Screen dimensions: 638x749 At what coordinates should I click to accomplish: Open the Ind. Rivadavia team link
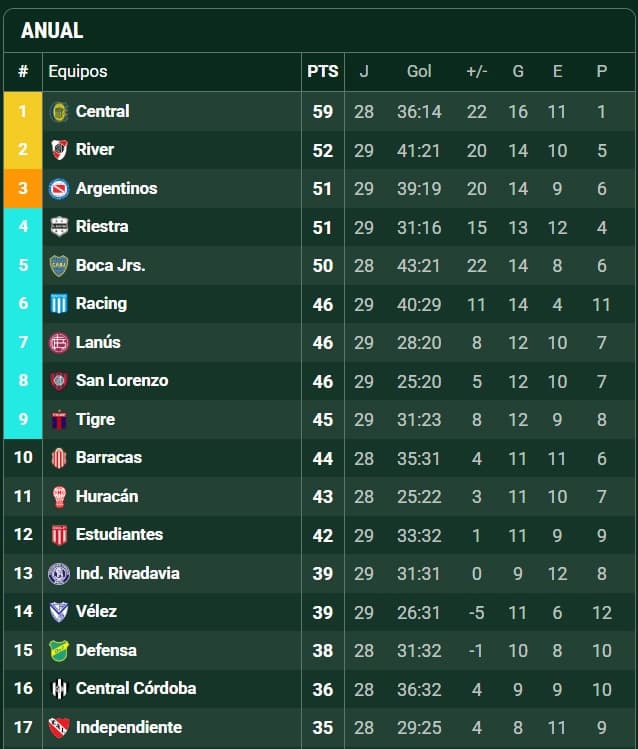pyautogui.click(x=128, y=573)
